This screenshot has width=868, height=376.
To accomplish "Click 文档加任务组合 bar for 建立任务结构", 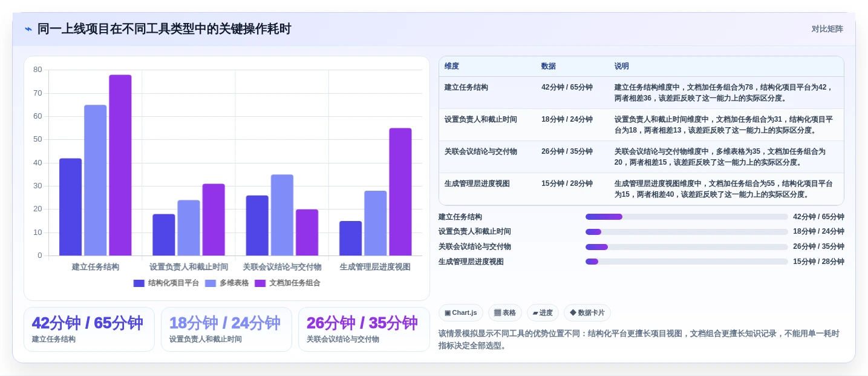I will (x=120, y=165).
